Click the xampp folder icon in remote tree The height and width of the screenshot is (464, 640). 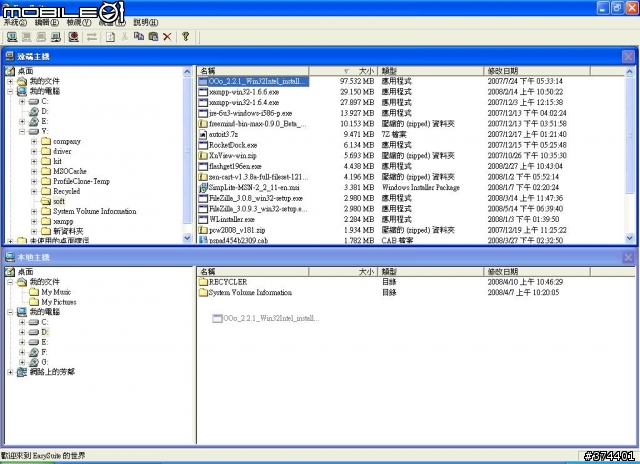coord(46,221)
